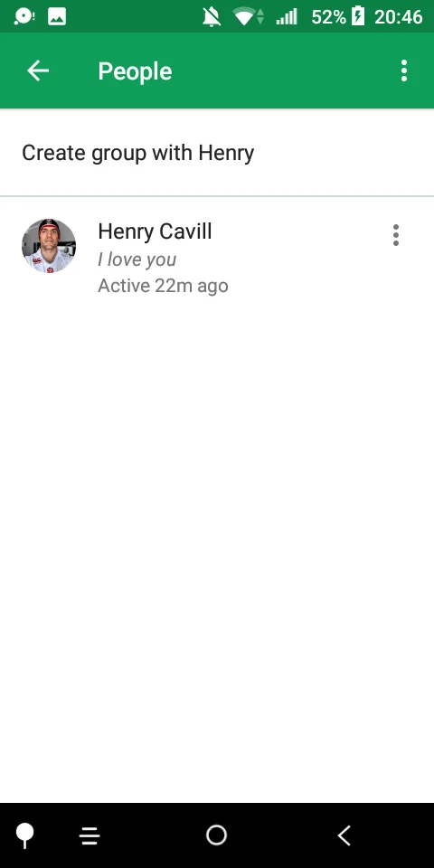Open the recents menu icon in navigation bar

tap(90, 835)
